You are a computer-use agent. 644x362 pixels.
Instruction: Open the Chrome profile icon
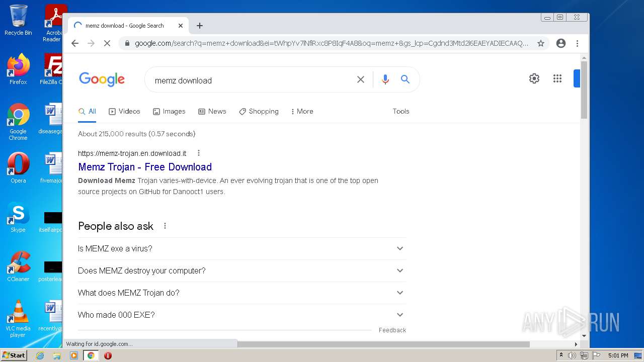point(561,43)
